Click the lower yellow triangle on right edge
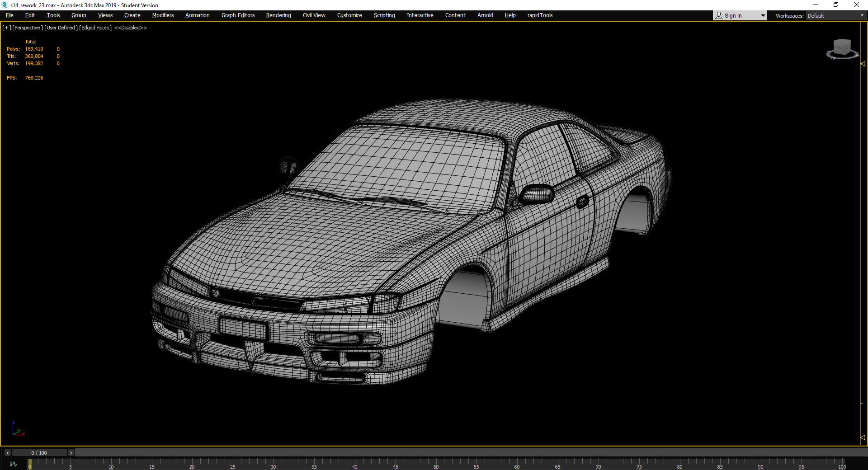 [863, 437]
